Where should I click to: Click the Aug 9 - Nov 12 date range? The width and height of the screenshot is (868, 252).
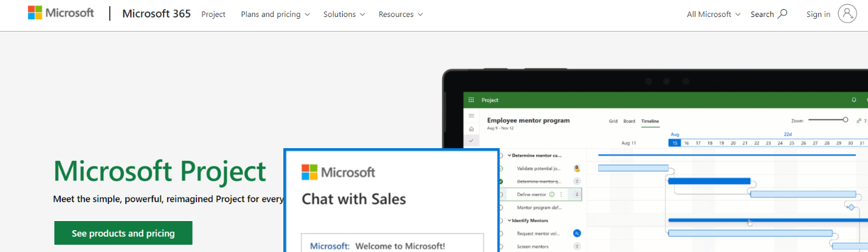point(500,128)
